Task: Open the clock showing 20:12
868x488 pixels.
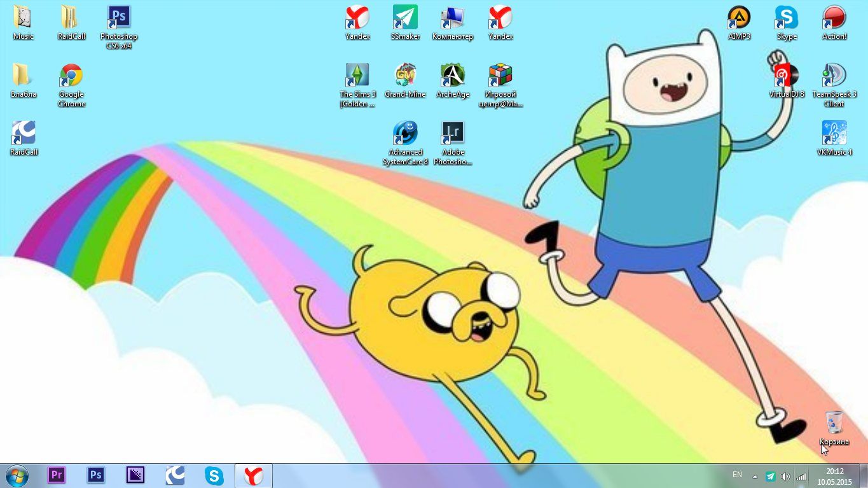Action: pos(834,476)
